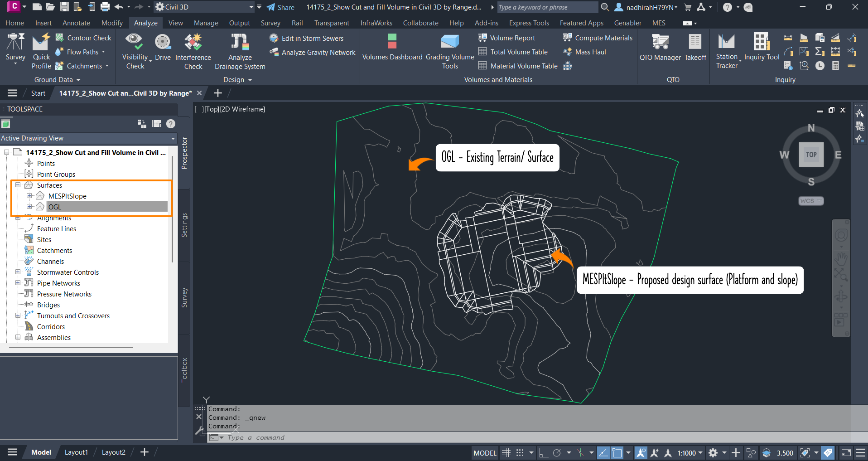This screenshot has width=868, height=461.
Task: Toggle grid display in status bar
Action: click(x=506, y=453)
